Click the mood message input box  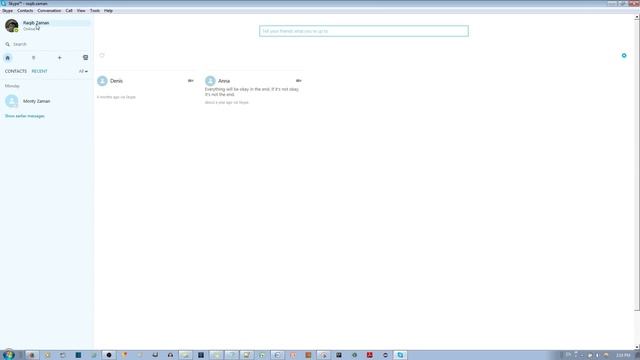click(364, 31)
